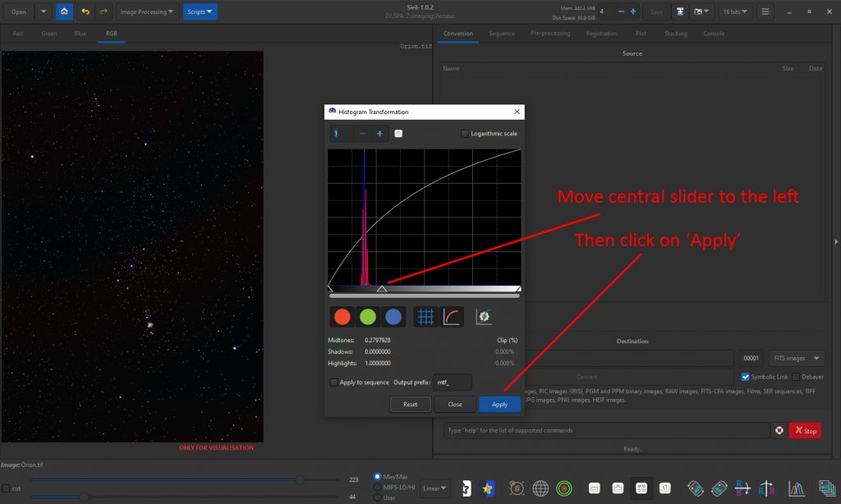Screen dimensions: 841x504
Task: Click the upper display cut slider handle
Action: 301,479
